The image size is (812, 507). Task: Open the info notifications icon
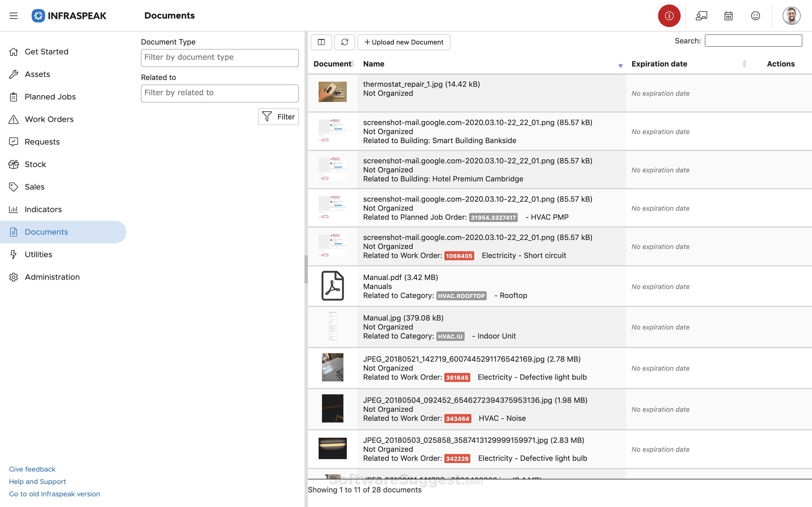(x=669, y=15)
